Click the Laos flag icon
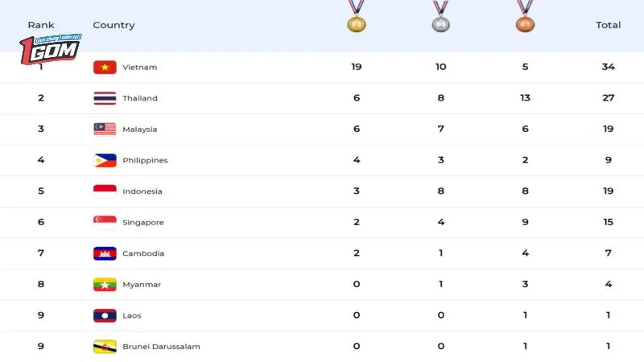Screen dimensions: 644x362 click(x=105, y=315)
